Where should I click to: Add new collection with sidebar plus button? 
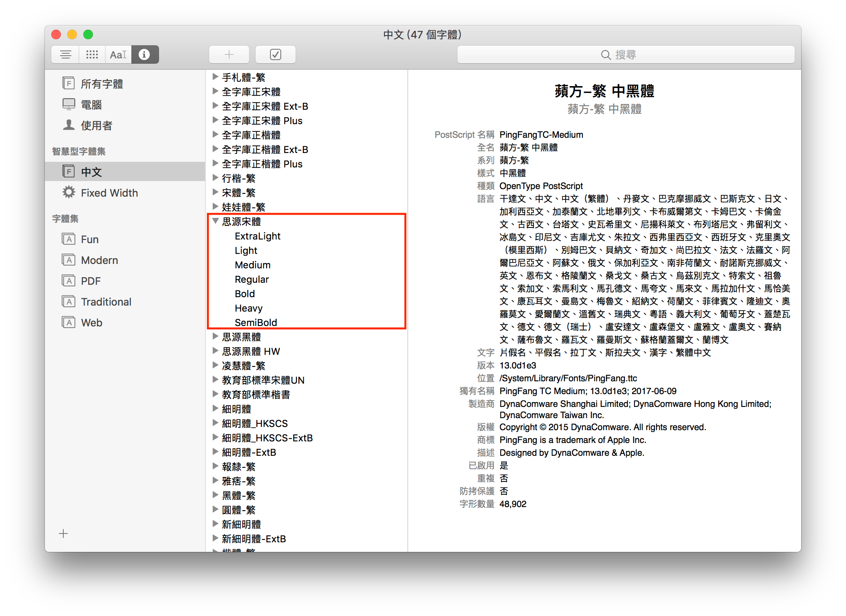[x=63, y=533]
